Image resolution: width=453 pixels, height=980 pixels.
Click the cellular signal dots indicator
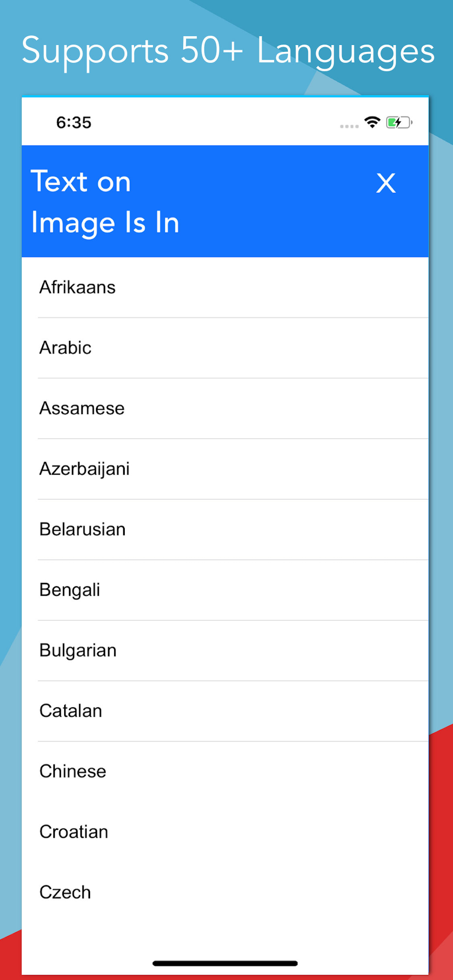349,126
